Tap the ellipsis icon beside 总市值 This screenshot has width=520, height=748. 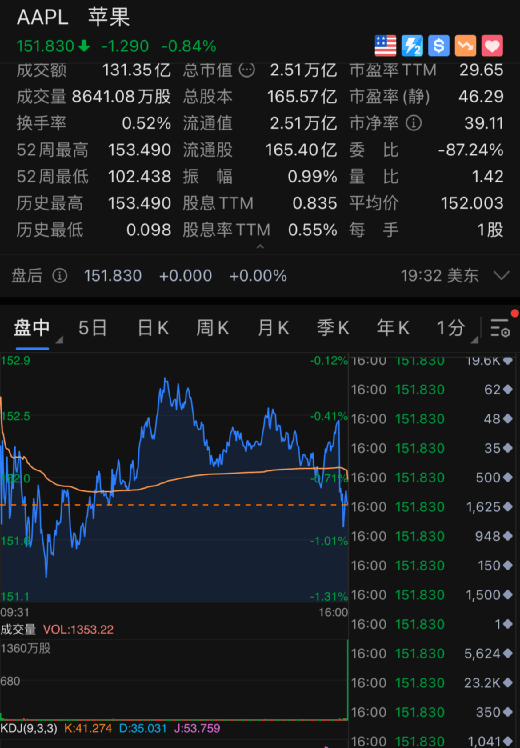[x=247, y=70]
